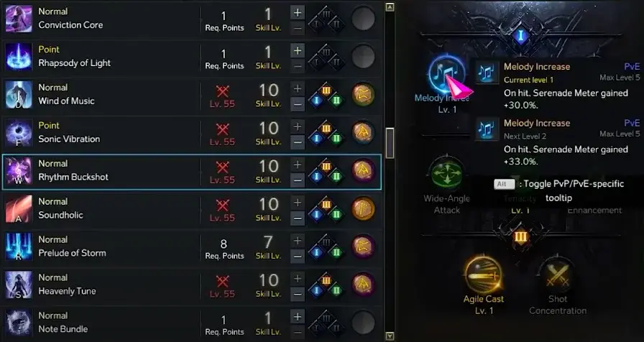This screenshot has width=644, height=342.
Task: Click the Heavenly Tune skill icon
Action: [x=19, y=285]
